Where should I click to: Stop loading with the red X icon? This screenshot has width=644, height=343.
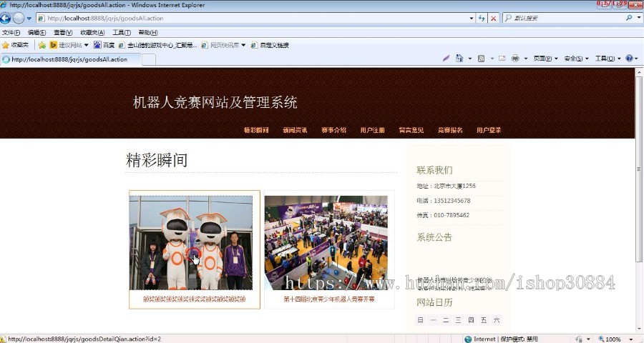point(493,18)
